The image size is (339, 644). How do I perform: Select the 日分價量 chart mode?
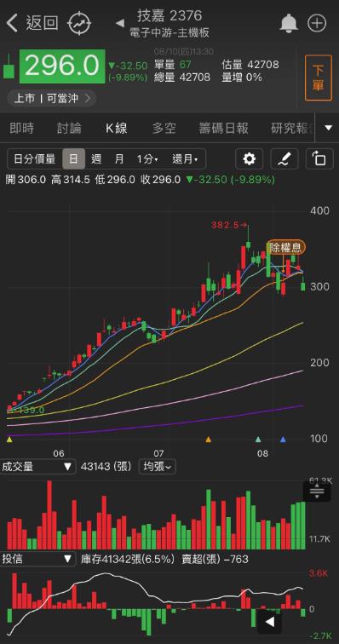click(x=35, y=159)
